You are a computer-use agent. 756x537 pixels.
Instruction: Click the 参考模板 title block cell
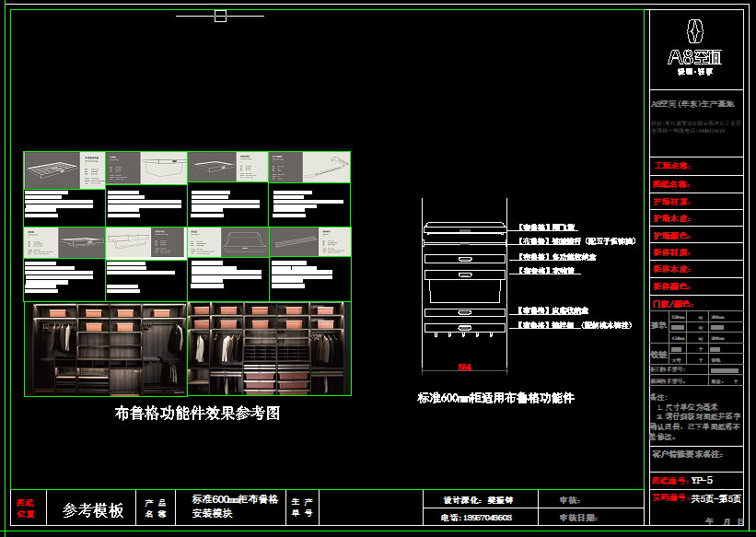93,510
